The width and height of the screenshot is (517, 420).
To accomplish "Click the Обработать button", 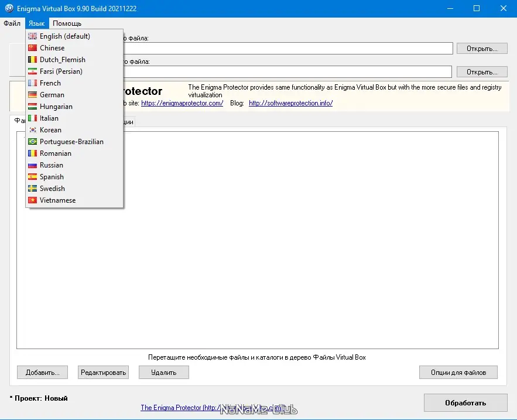I will 465,403.
